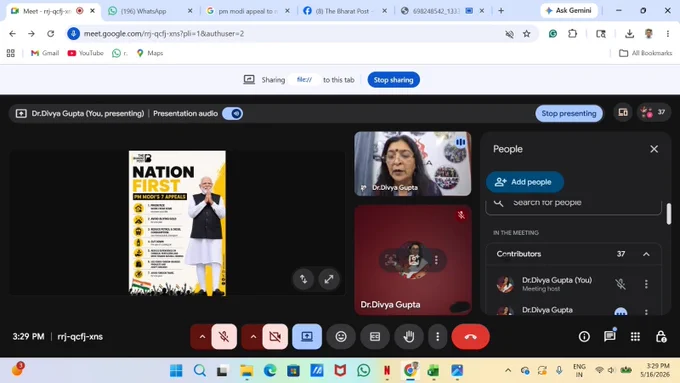
Task: Click the address bar URL
Action: 163,33
